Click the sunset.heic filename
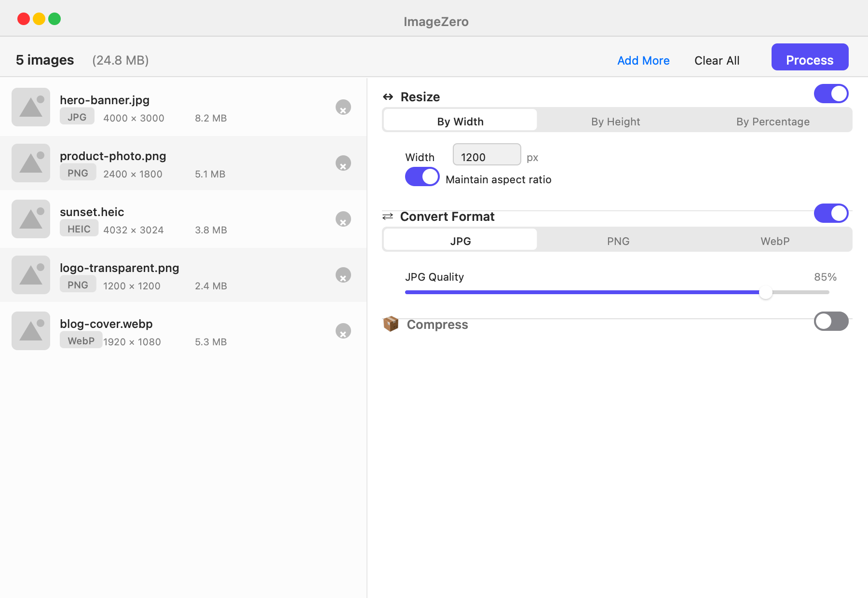 pos(92,212)
